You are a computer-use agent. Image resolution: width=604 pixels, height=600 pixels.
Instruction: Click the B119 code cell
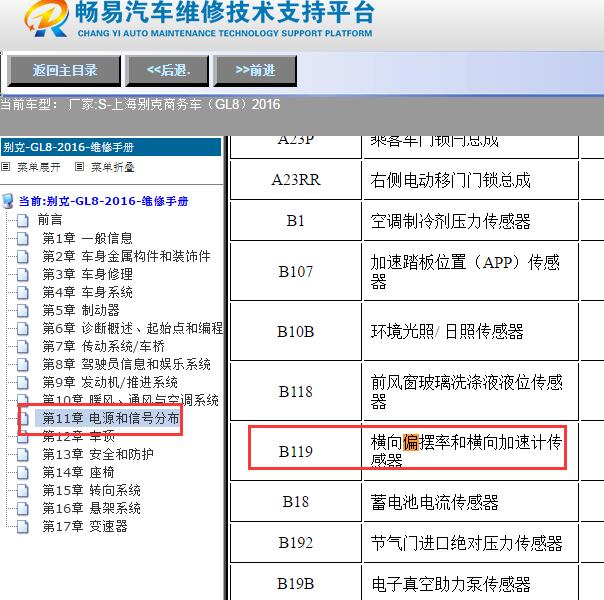pyautogui.click(x=296, y=451)
